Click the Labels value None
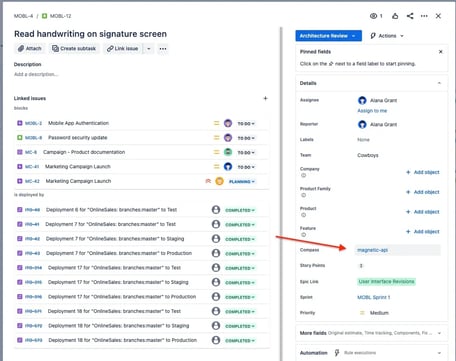This screenshot has width=456, height=361. click(x=363, y=140)
